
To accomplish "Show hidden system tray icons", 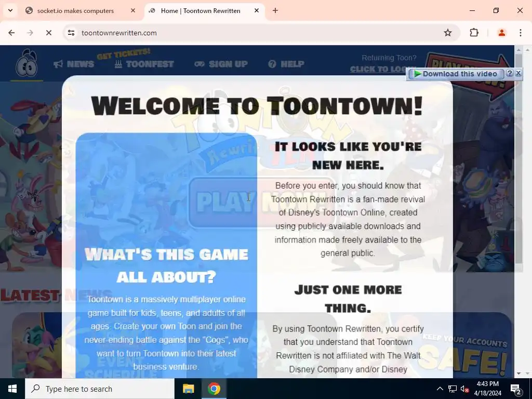I will pos(440,389).
